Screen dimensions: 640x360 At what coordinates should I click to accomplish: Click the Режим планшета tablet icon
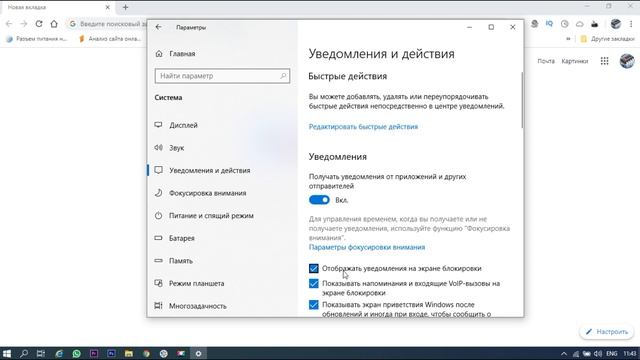coord(158,283)
